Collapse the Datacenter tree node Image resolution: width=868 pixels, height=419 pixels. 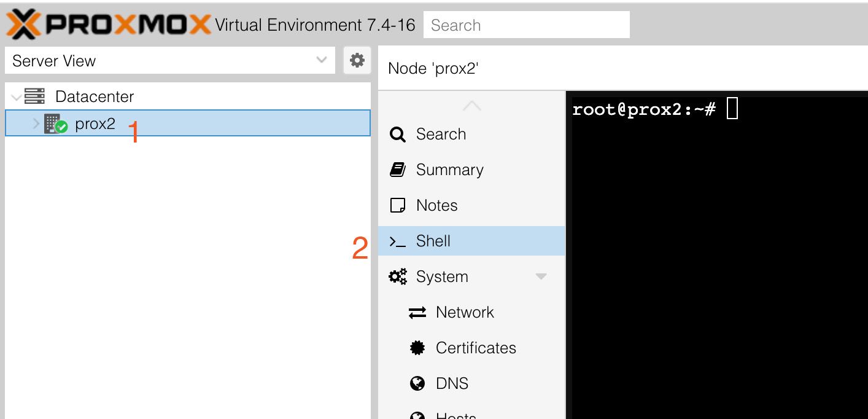coord(17,96)
